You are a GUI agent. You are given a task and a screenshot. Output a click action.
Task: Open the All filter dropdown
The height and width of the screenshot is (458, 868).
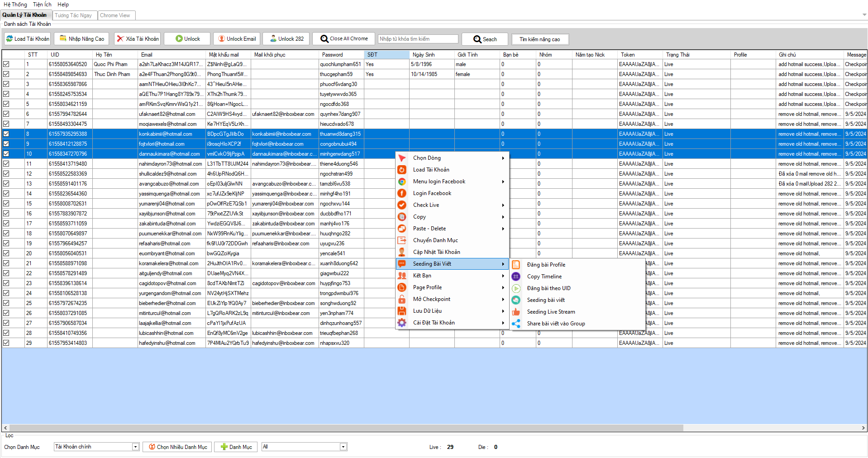click(x=343, y=447)
